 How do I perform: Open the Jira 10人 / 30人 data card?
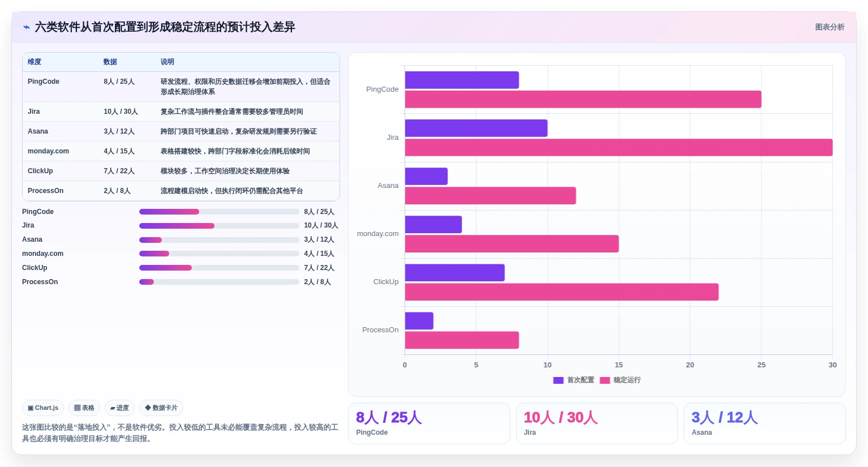(x=597, y=423)
